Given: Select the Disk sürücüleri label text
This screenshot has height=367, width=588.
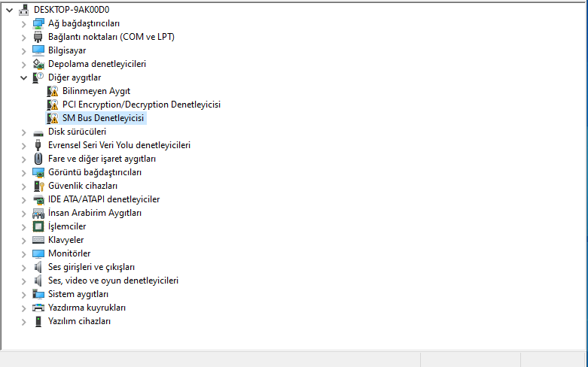Looking at the screenshot, I should (x=78, y=132).
